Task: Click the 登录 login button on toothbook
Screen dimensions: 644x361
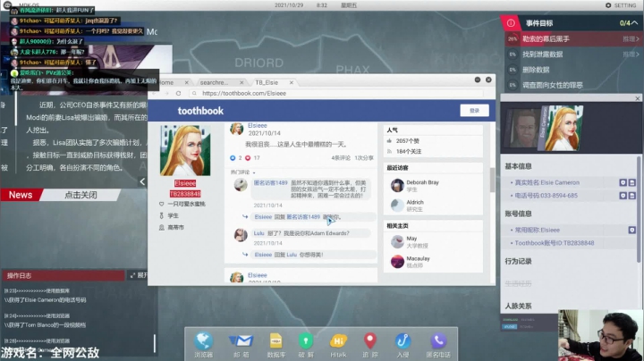Action: 474,110
